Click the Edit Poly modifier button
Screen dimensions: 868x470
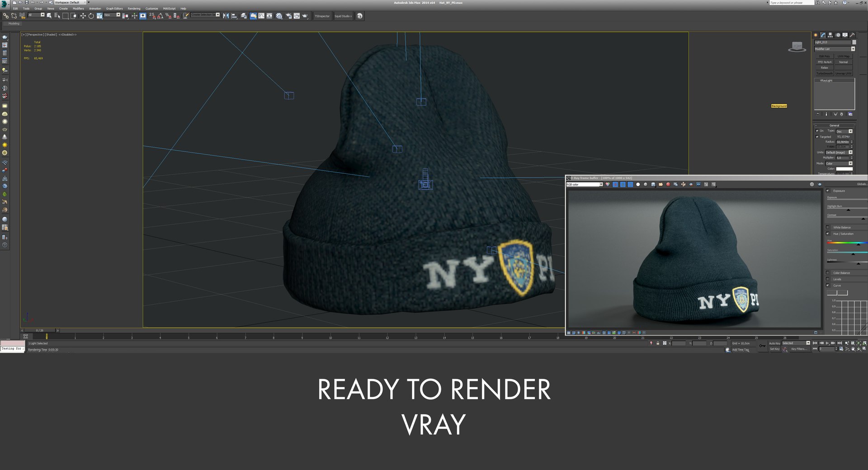(x=825, y=57)
